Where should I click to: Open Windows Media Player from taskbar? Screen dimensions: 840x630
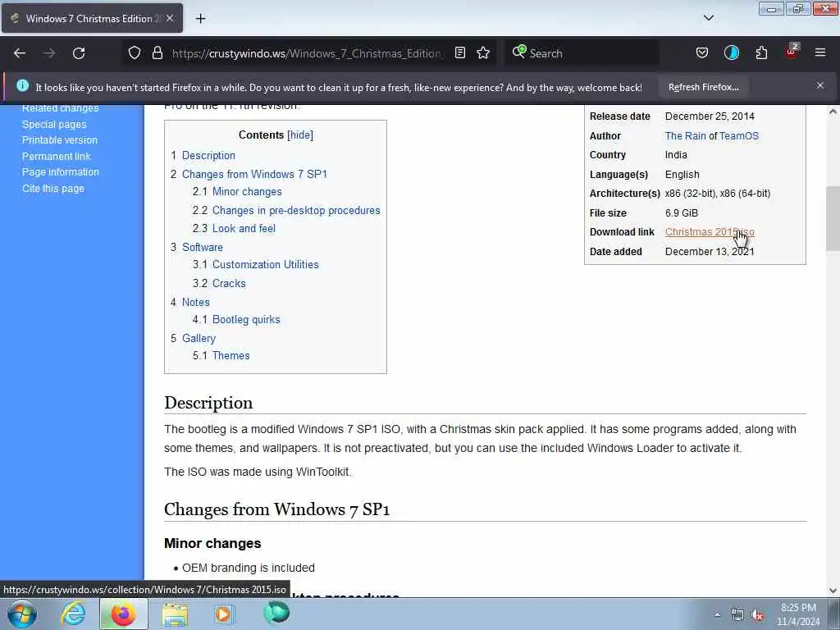(x=224, y=614)
